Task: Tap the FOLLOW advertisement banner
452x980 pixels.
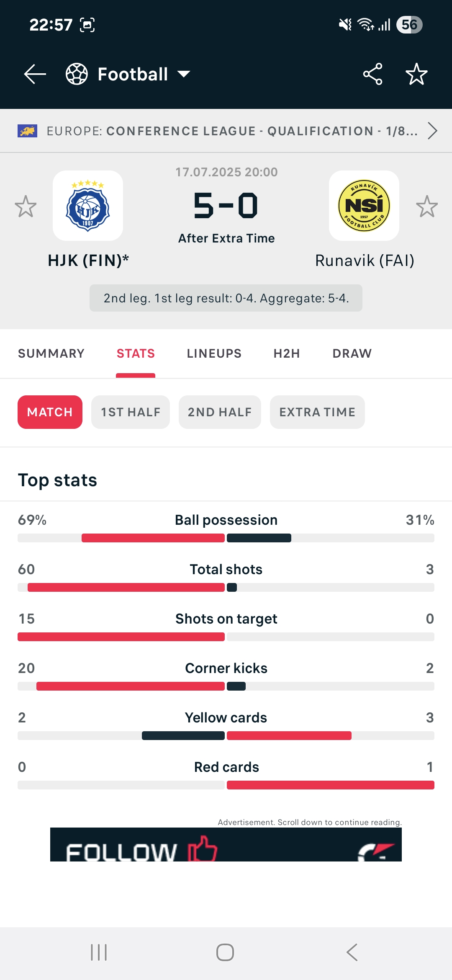Action: click(226, 844)
